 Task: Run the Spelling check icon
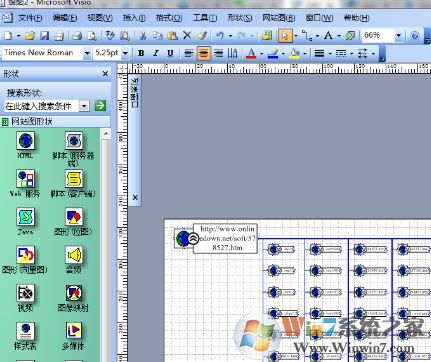[x=110, y=35]
